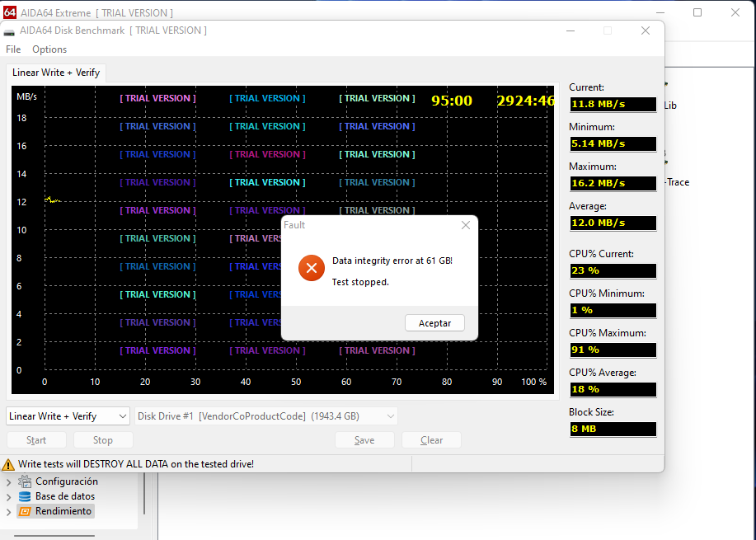Open the Options menu
Screen dimensions: 756x540
click(x=49, y=49)
